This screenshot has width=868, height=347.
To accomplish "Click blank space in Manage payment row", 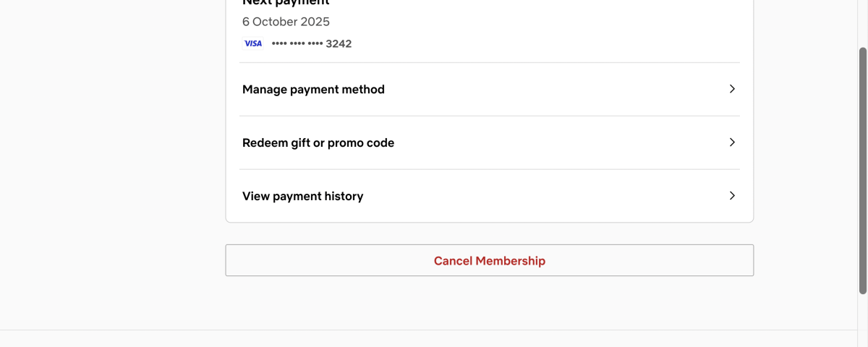I will click(557, 90).
